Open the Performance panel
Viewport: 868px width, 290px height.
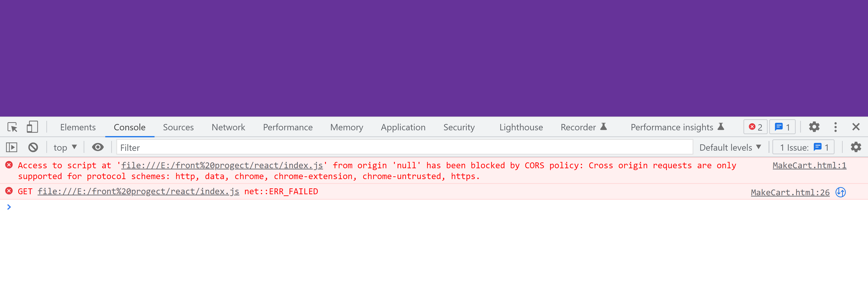pos(287,127)
